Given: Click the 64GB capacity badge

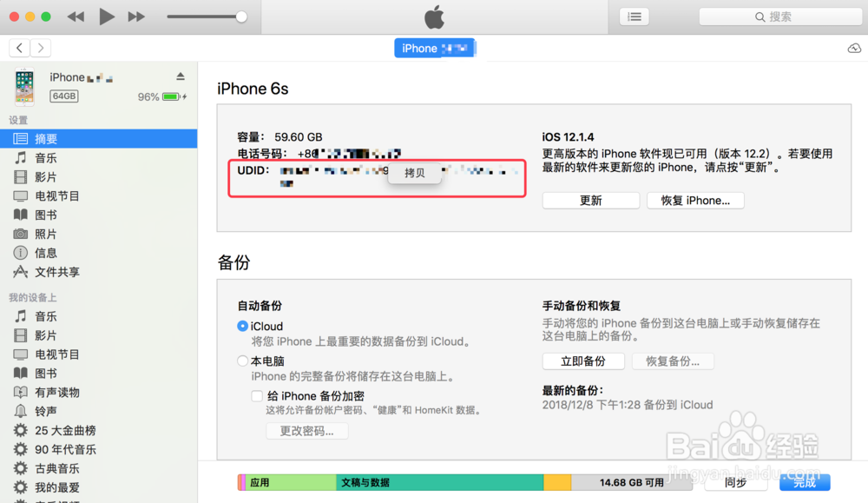Looking at the screenshot, I should pos(64,96).
